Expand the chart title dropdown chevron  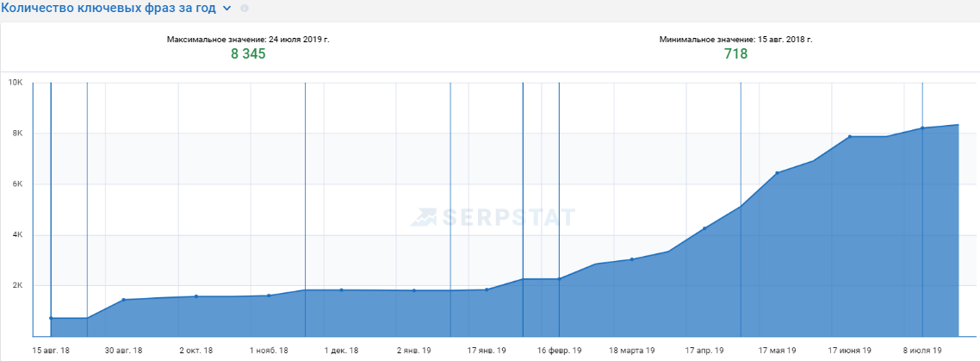point(226,8)
